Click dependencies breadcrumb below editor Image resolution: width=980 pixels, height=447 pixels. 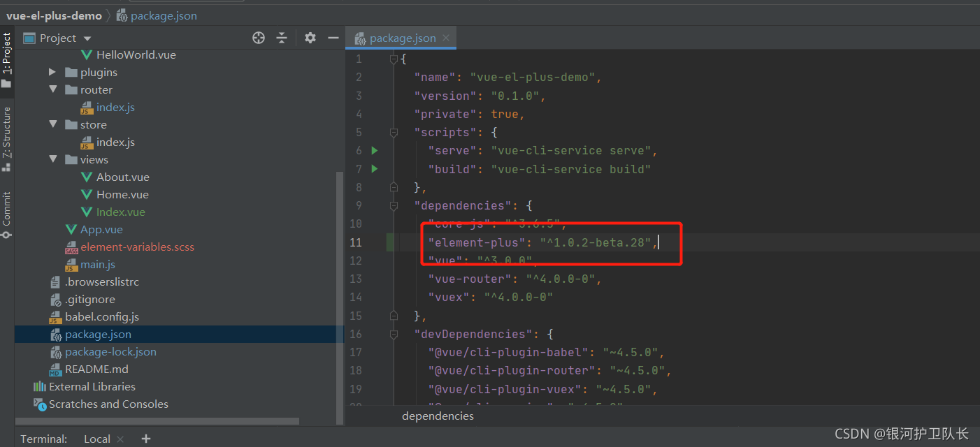438,416
